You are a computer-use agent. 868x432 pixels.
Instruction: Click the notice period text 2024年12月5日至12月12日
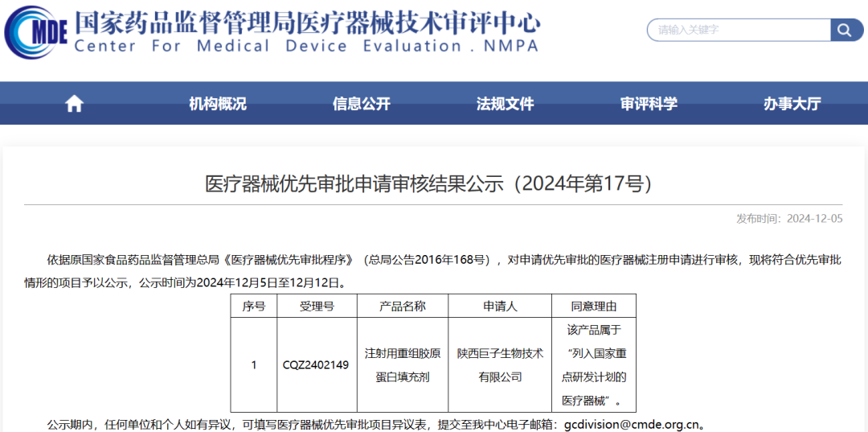point(267,284)
